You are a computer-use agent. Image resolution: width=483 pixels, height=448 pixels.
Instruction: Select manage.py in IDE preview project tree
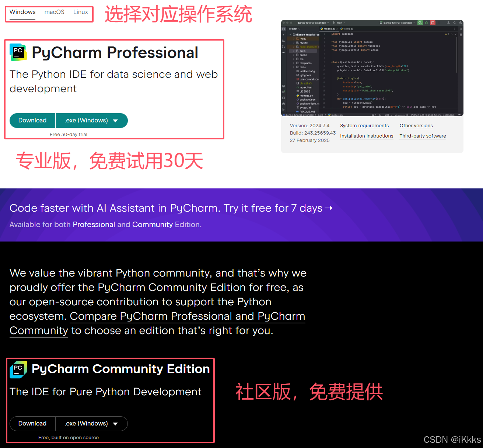[x=305, y=95]
